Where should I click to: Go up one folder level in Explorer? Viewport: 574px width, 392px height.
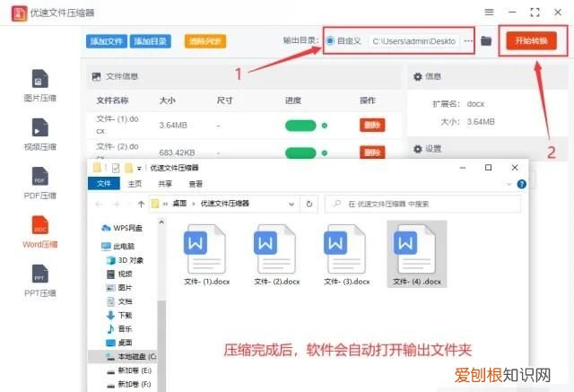click(x=142, y=204)
